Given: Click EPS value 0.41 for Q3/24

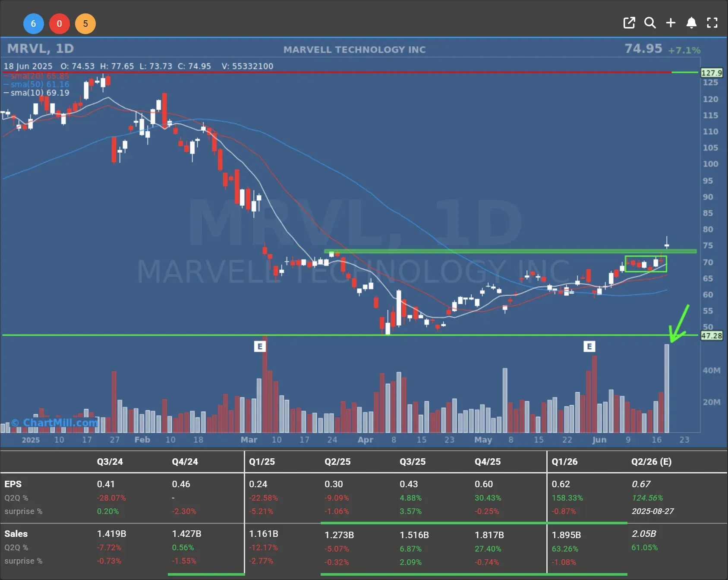Looking at the screenshot, I should click(x=106, y=484).
